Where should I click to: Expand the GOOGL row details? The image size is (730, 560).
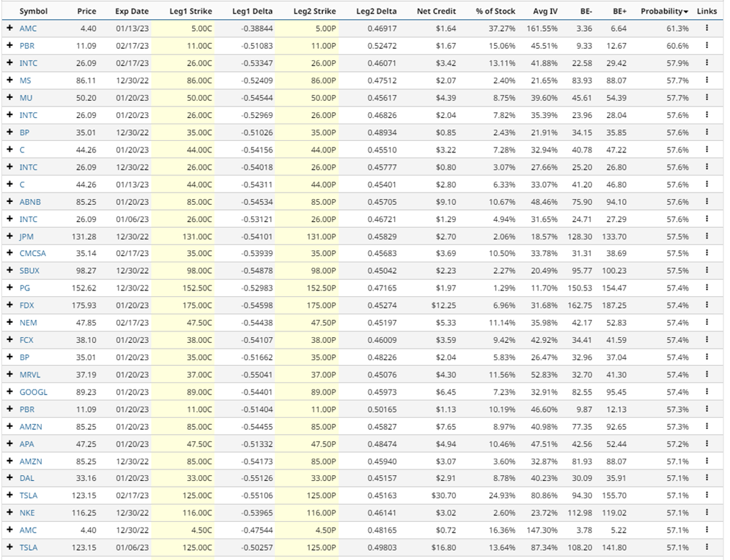tap(10, 392)
